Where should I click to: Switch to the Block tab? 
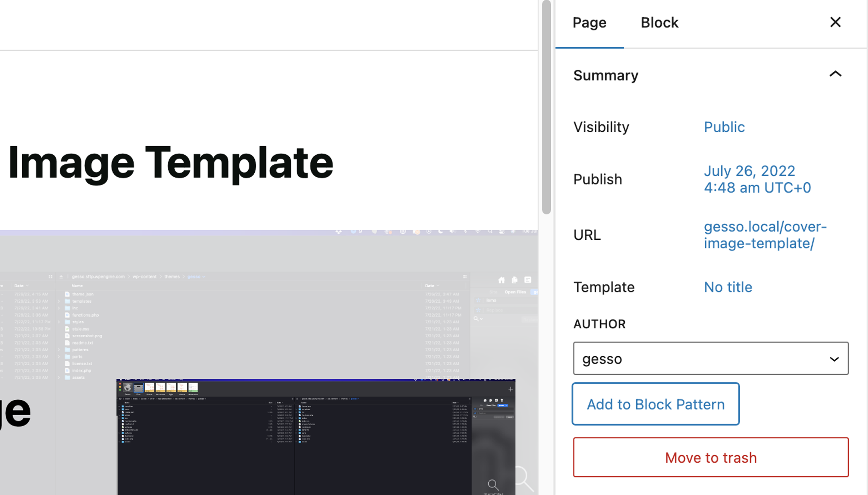pos(659,23)
